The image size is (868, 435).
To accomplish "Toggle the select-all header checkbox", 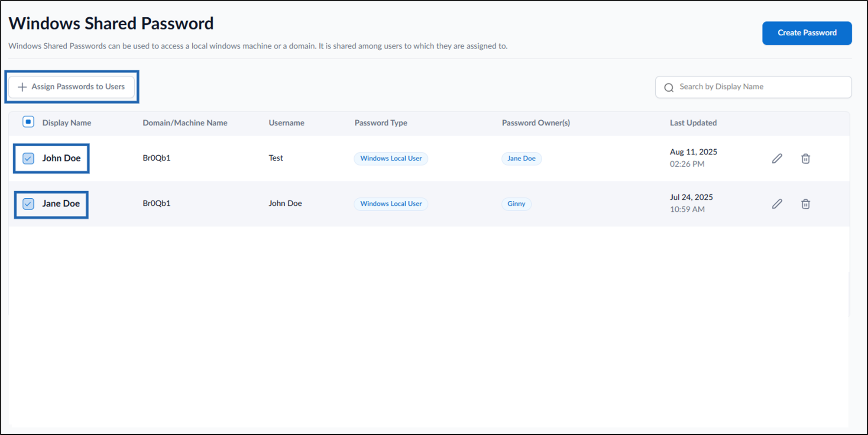I will tap(28, 122).
